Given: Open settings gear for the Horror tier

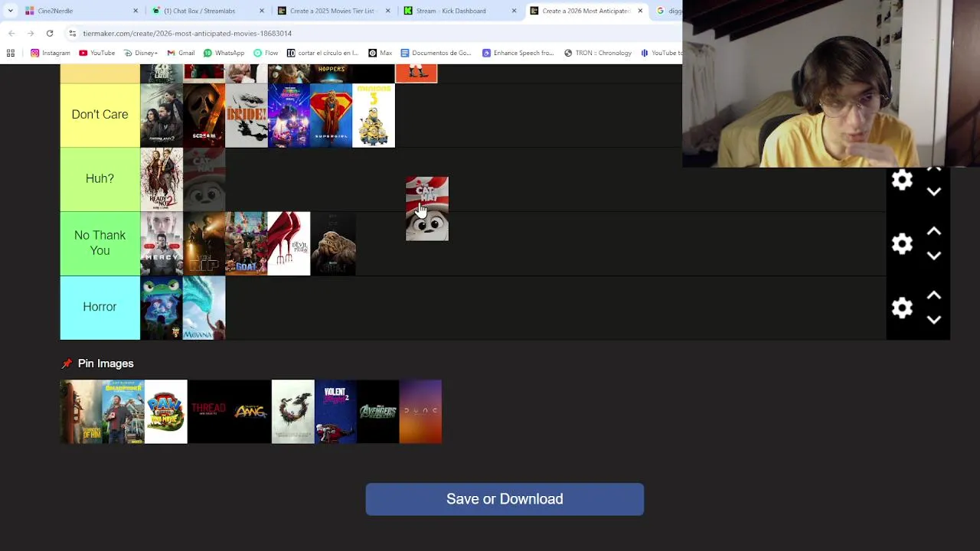Looking at the screenshot, I should (902, 308).
